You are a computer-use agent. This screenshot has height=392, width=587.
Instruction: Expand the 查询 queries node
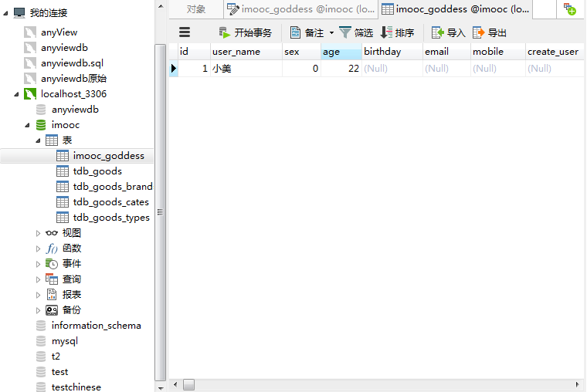click(x=38, y=279)
